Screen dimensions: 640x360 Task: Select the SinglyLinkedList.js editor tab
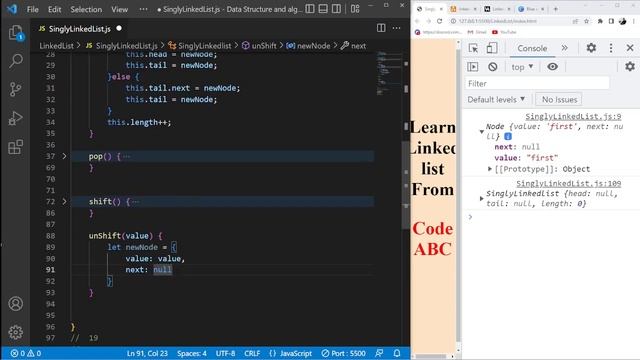click(x=80, y=29)
